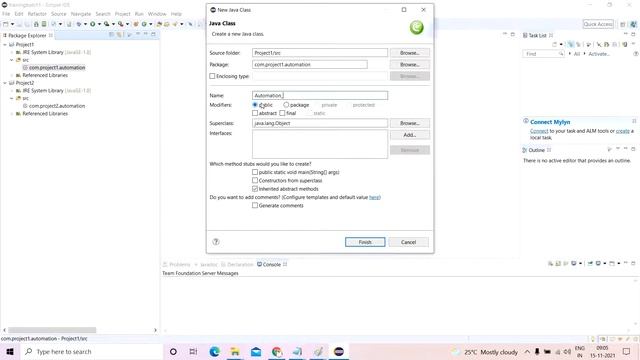Click Windows Start button
640x360 pixels.
(10, 351)
